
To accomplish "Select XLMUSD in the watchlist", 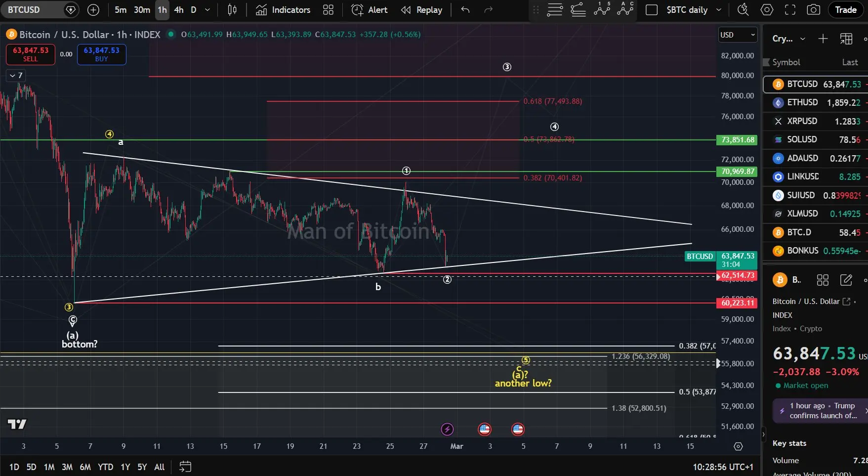I will [816, 214].
